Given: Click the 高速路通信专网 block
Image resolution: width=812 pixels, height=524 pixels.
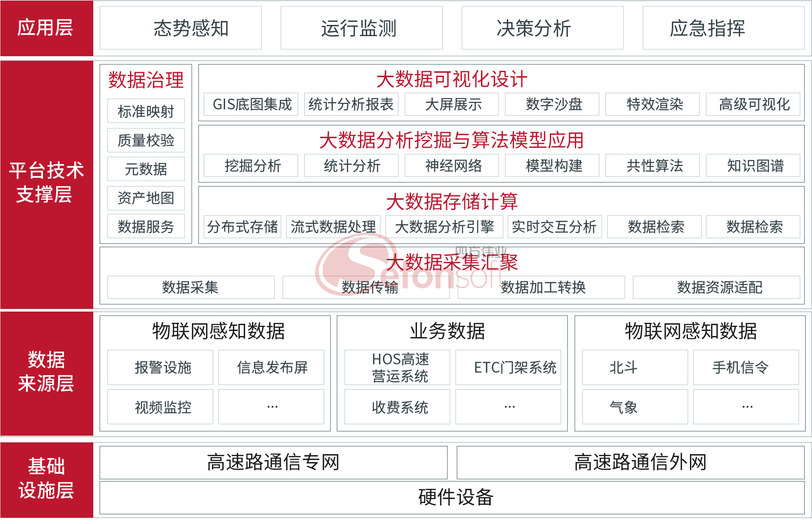Looking at the screenshot, I should (x=273, y=462).
